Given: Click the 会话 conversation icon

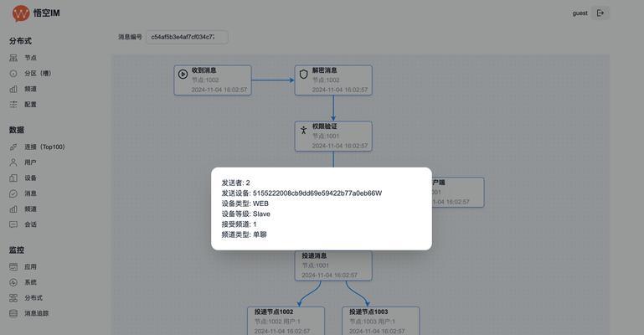Looking at the screenshot, I should [13, 224].
